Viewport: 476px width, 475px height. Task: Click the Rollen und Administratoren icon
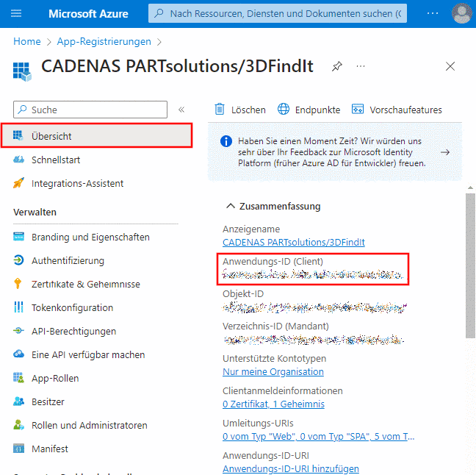[x=18, y=424]
